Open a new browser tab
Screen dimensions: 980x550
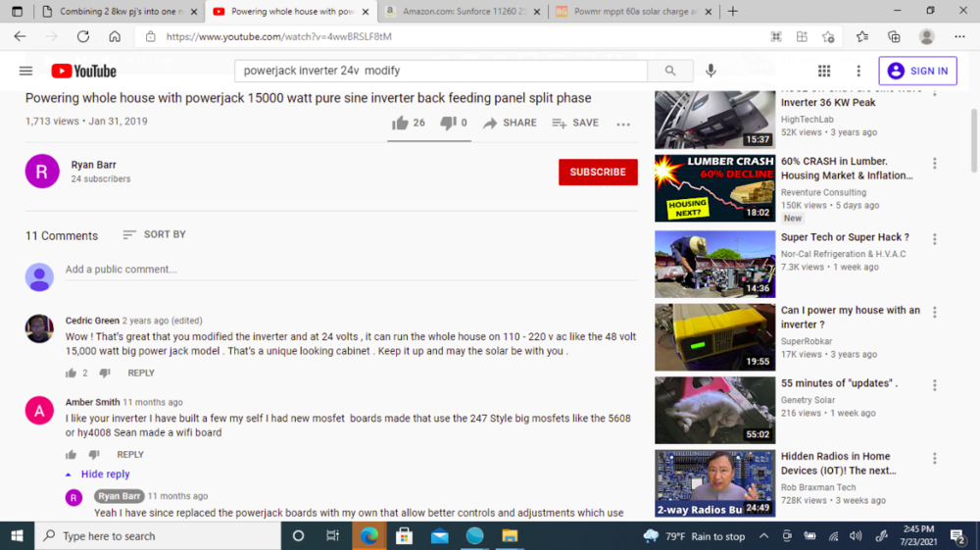click(733, 11)
